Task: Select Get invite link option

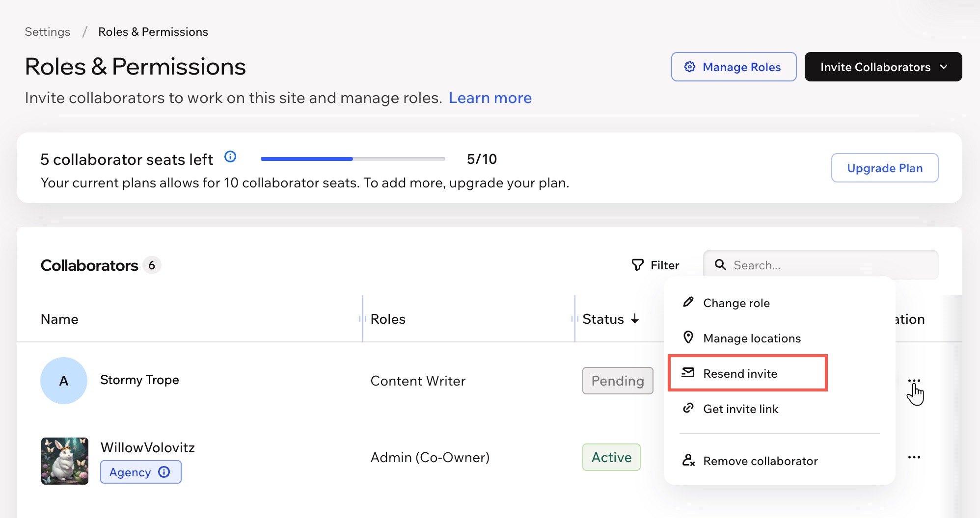Action: (779, 409)
